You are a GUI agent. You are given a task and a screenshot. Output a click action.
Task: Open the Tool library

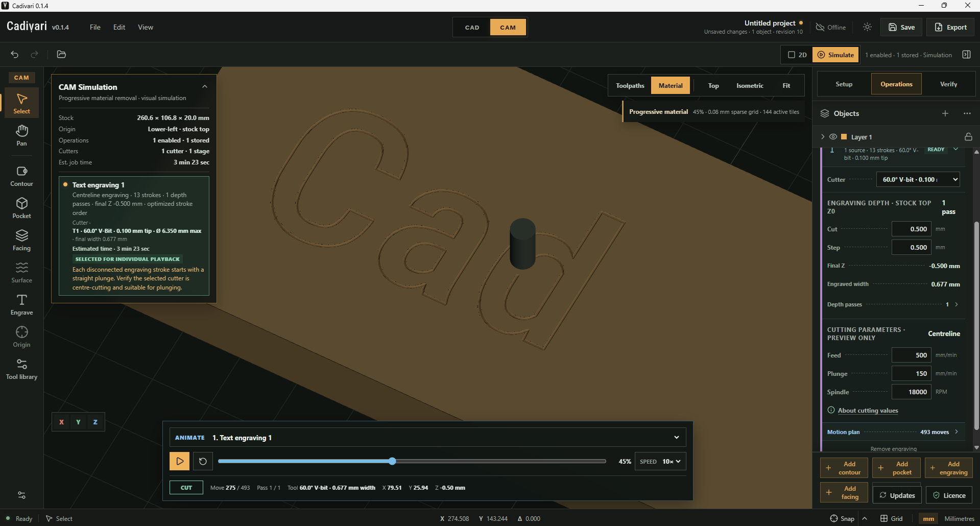click(21, 369)
